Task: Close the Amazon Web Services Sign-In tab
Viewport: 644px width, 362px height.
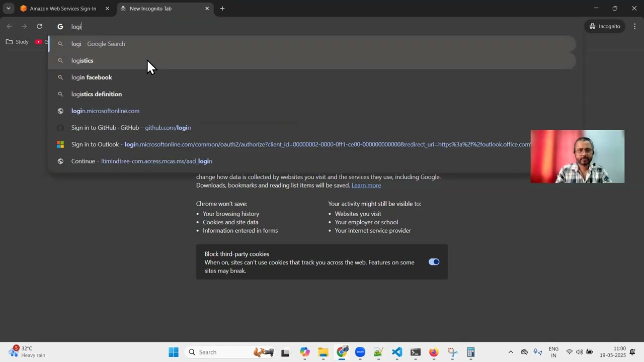Action: click(107, 9)
